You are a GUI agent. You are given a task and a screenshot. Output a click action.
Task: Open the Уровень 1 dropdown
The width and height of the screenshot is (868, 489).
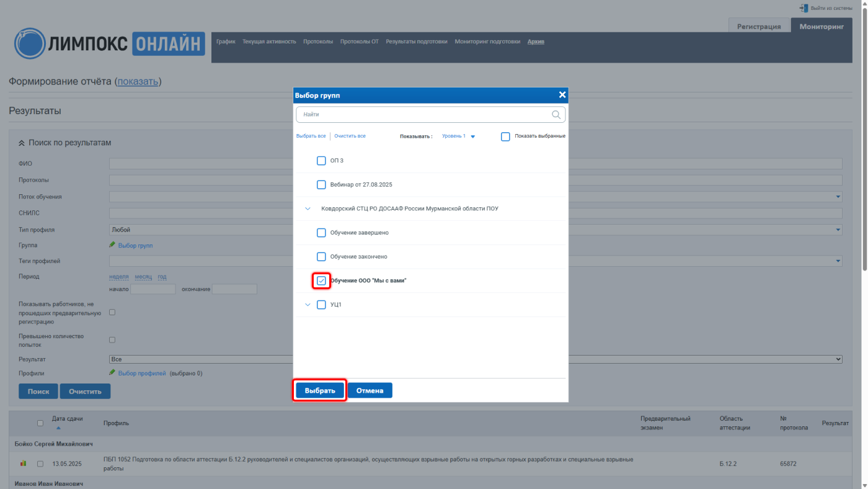pyautogui.click(x=458, y=137)
